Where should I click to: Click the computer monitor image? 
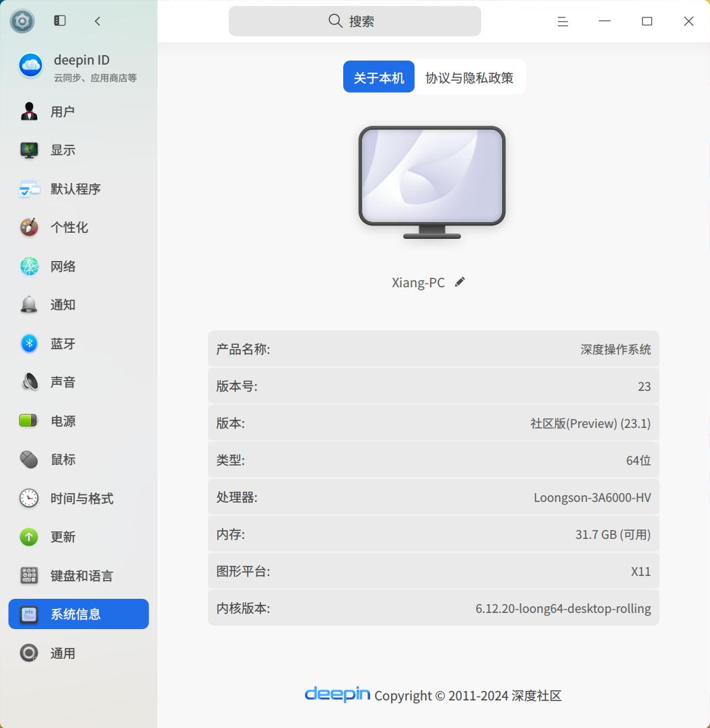pyautogui.click(x=432, y=182)
